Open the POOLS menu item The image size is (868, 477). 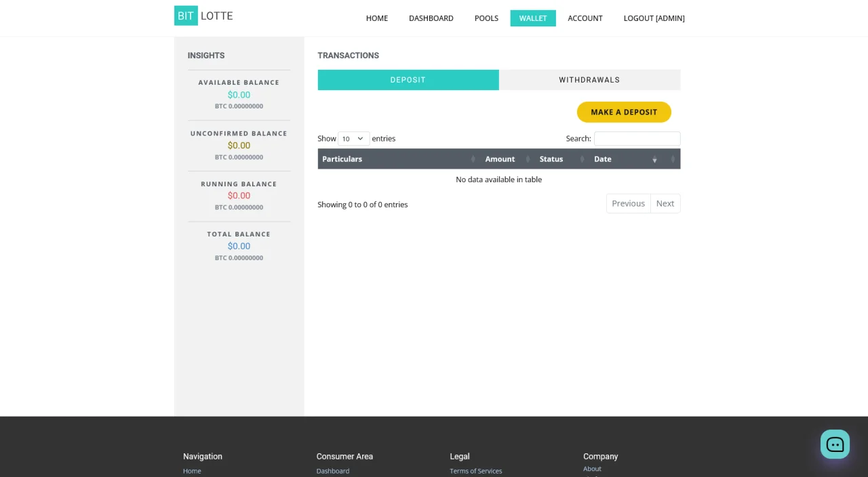click(486, 18)
